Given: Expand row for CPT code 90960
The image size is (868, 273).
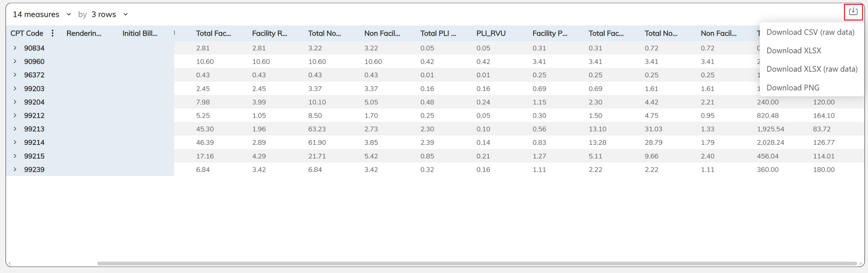Looking at the screenshot, I should [15, 62].
